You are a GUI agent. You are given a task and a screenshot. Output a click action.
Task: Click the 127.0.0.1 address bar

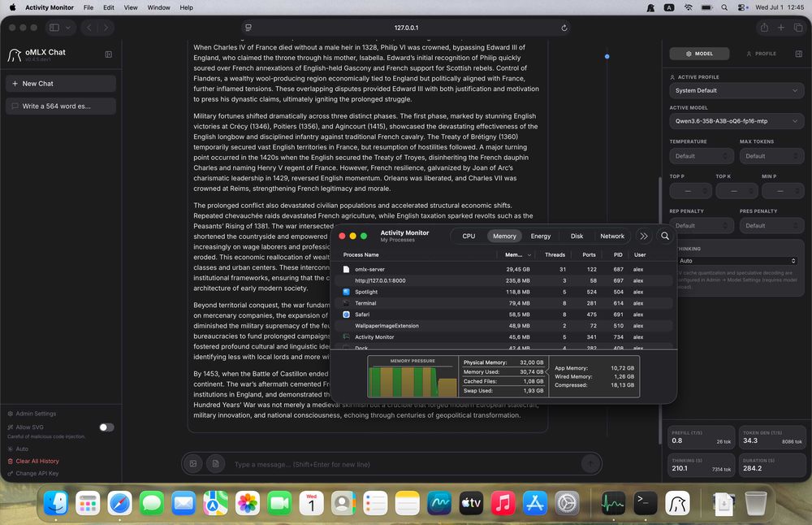point(406,28)
